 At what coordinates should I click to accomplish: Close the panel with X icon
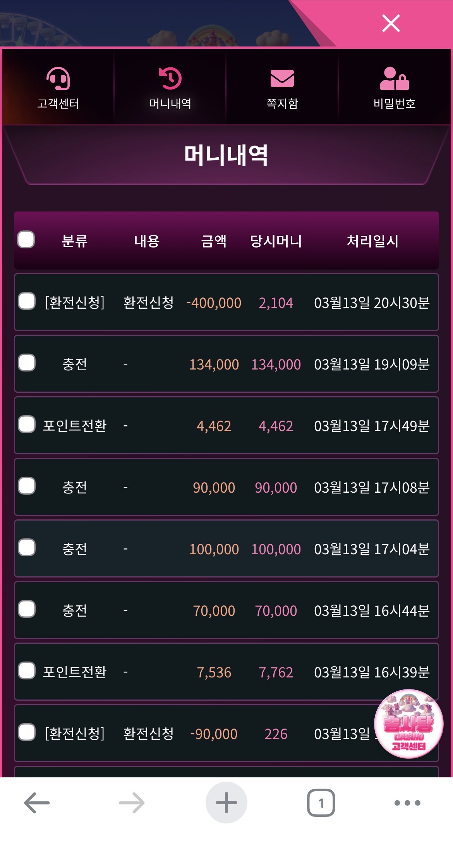pyautogui.click(x=391, y=23)
